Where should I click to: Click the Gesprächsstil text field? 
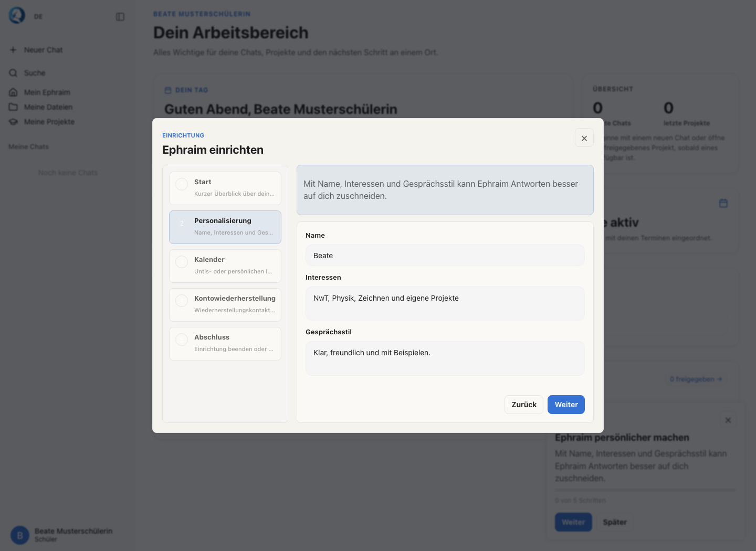pyautogui.click(x=445, y=358)
